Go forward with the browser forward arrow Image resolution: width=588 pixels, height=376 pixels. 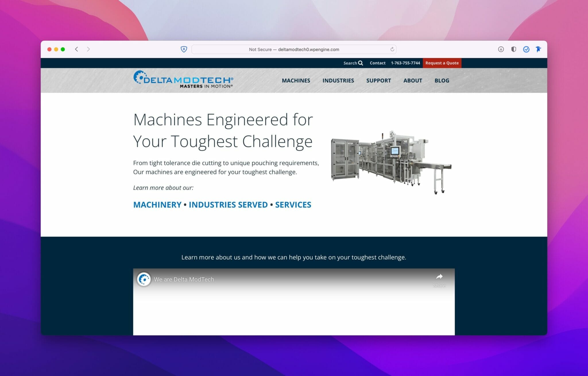88,49
